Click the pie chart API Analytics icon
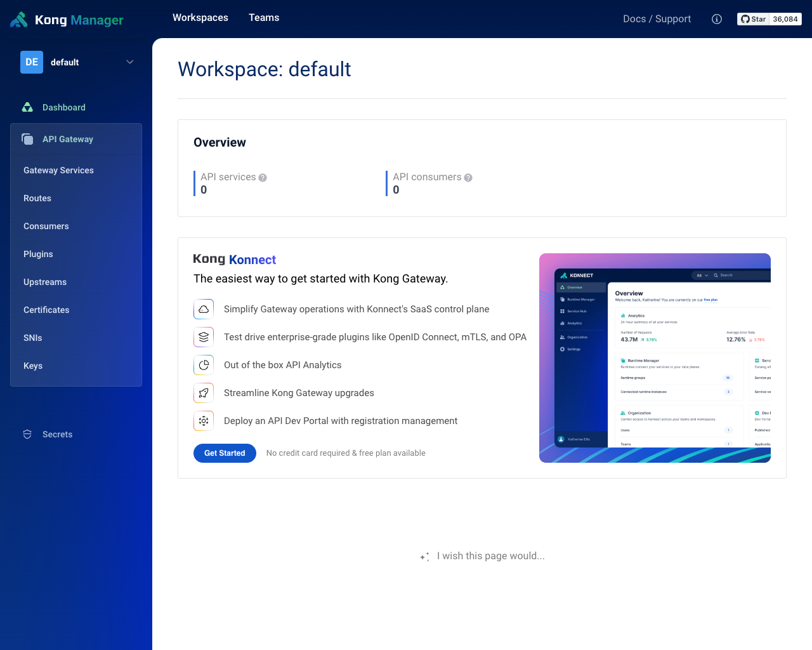This screenshot has width=812, height=650. 204,365
